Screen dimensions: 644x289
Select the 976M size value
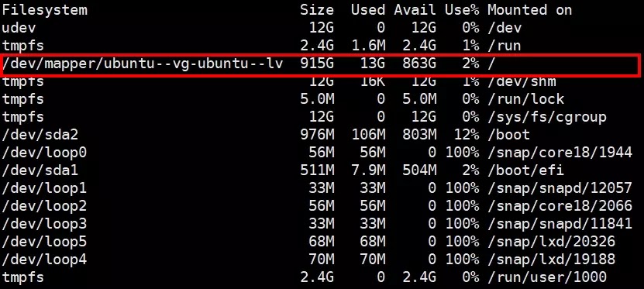point(317,135)
